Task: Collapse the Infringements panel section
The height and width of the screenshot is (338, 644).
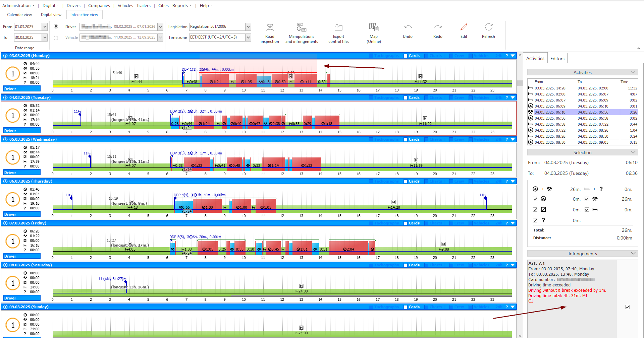Action: (x=633, y=253)
